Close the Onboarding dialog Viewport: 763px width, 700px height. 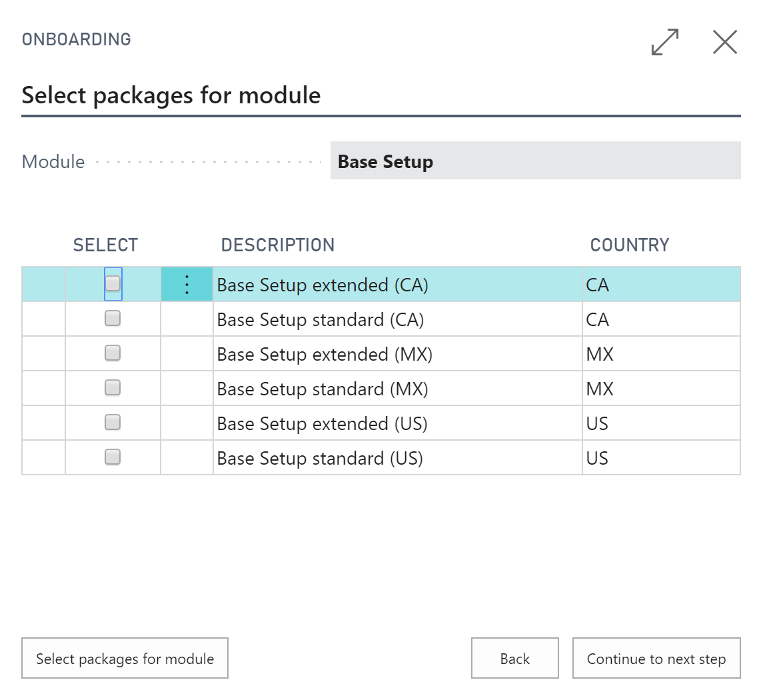(724, 42)
